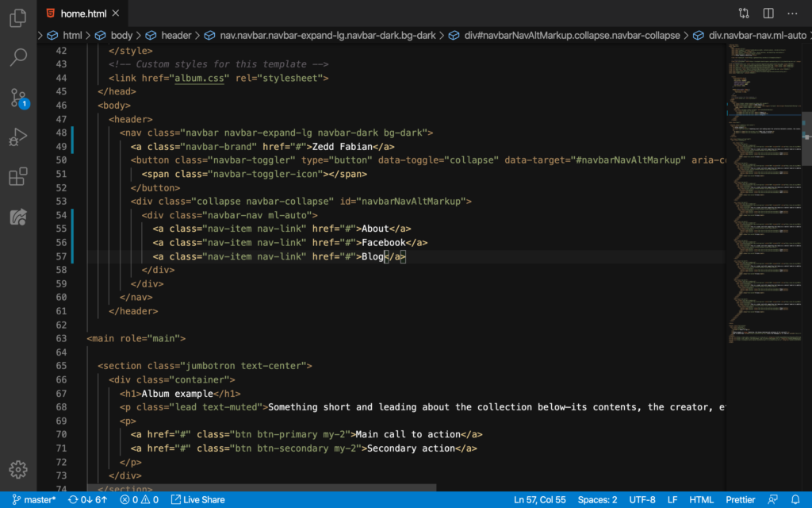Synchronize changes showing 0 down 6 up
The image size is (812, 508).
click(x=87, y=500)
